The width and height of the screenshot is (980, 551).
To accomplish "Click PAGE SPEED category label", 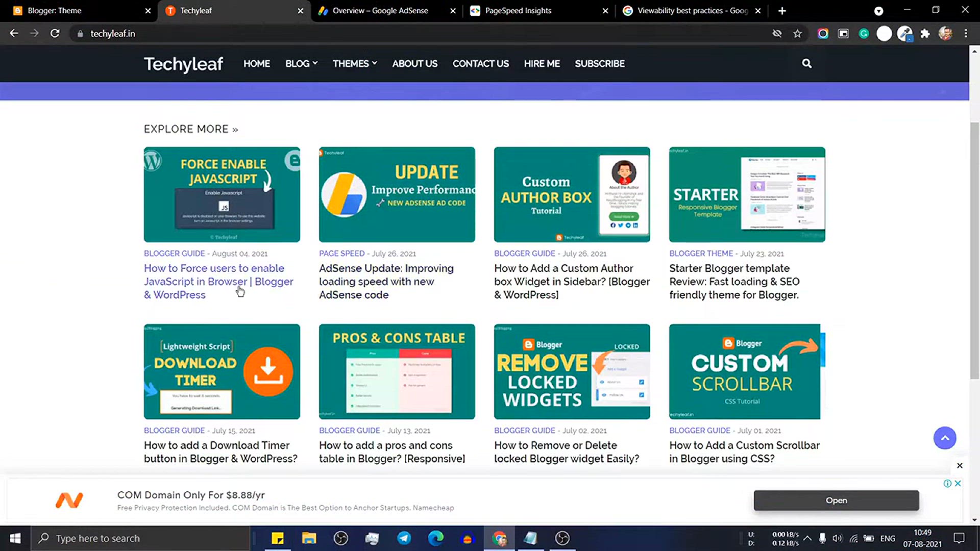I will pyautogui.click(x=341, y=254).
